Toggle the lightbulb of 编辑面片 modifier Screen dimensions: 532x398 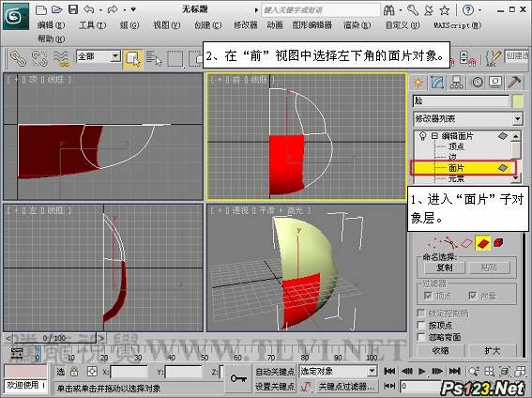coord(423,136)
